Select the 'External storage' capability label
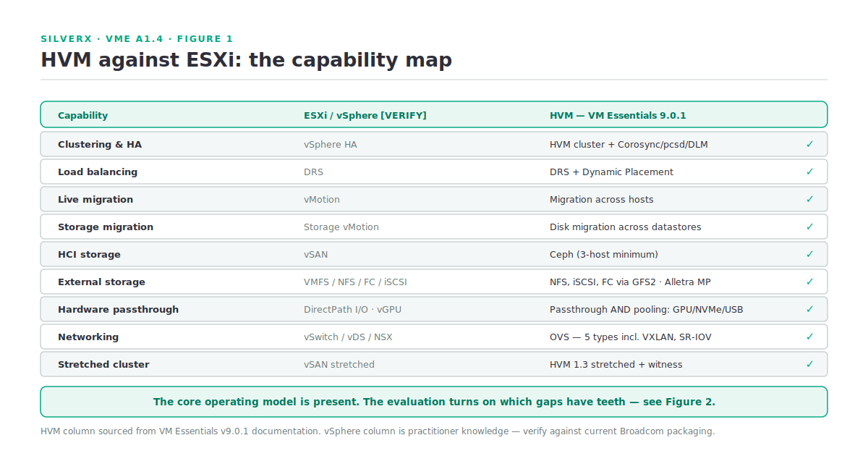Image resolution: width=868 pixels, height=456 pixels. 101,282
